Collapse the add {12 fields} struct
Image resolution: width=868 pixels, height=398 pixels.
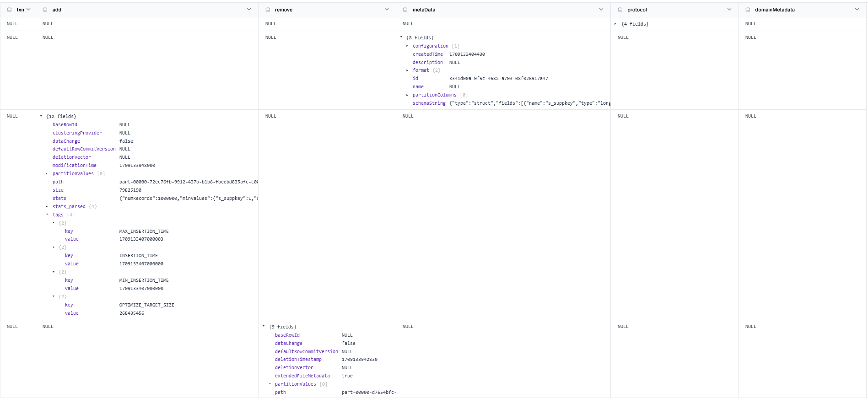[x=41, y=116]
